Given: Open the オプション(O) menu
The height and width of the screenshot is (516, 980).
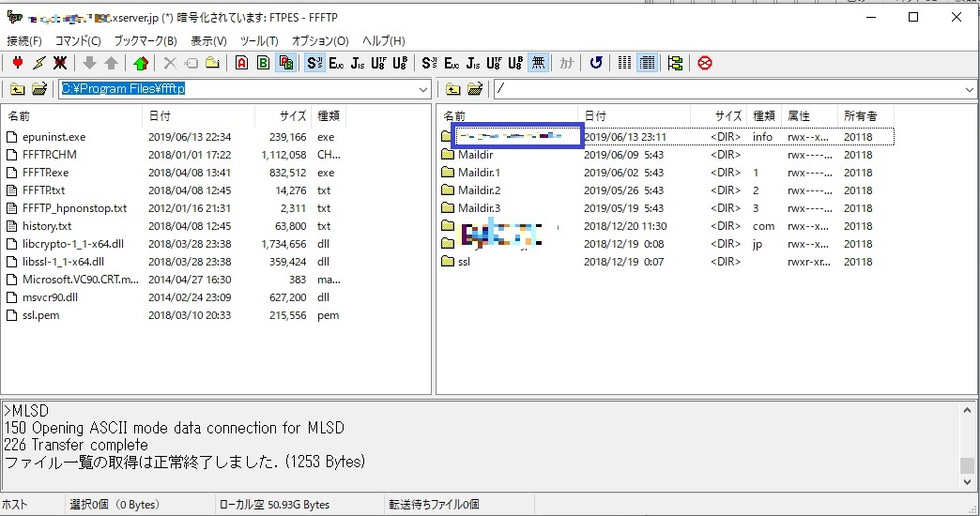Looking at the screenshot, I should (x=320, y=41).
